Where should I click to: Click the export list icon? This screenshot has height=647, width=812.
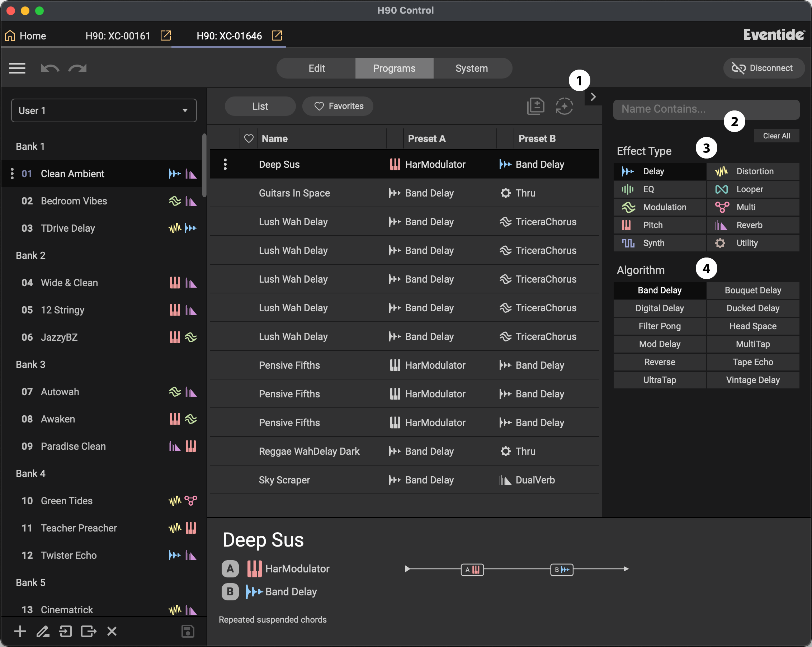89,631
